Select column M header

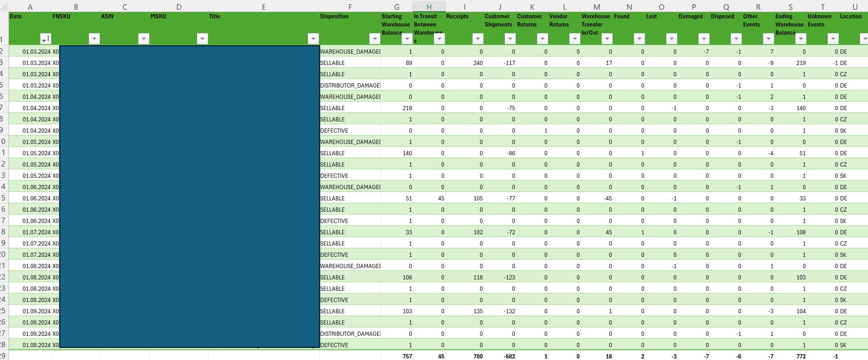[596, 7]
